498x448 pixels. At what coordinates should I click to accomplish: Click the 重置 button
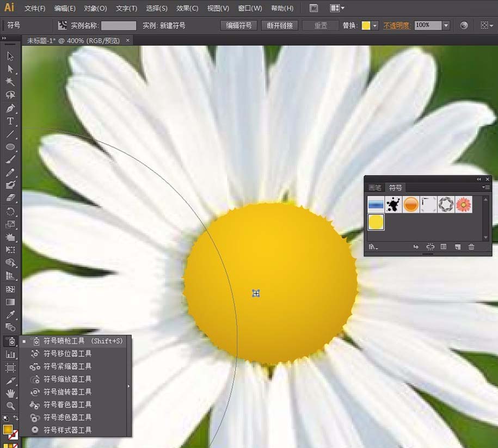[x=320, y=26]
